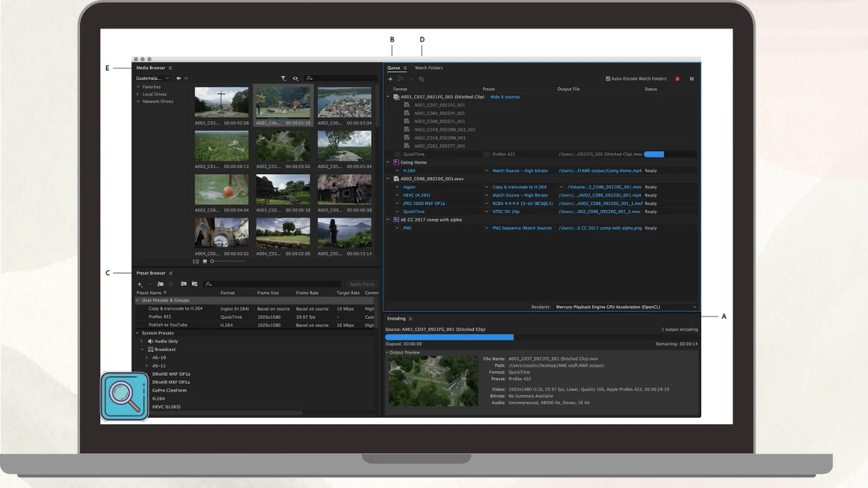Image resolution: width=868 pixels, height=488 pixels.
Task: Click the Add Source plus icon in Queue
Action: (x=391, y=79)
